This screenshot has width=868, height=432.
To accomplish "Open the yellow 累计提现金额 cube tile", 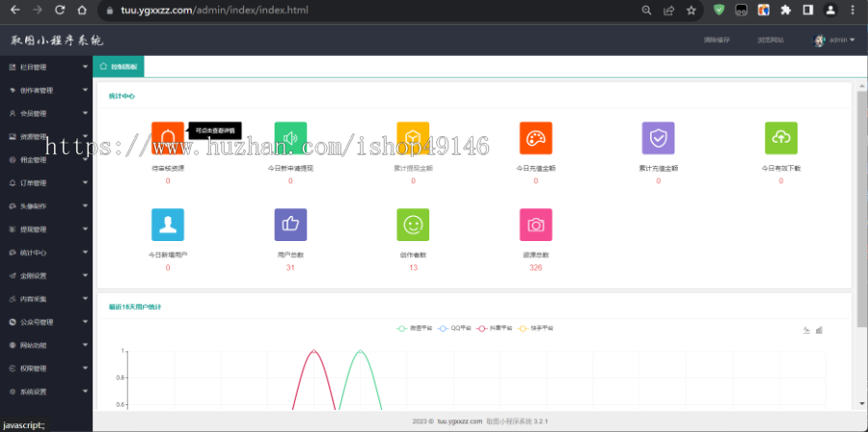I will pos(413,138).
